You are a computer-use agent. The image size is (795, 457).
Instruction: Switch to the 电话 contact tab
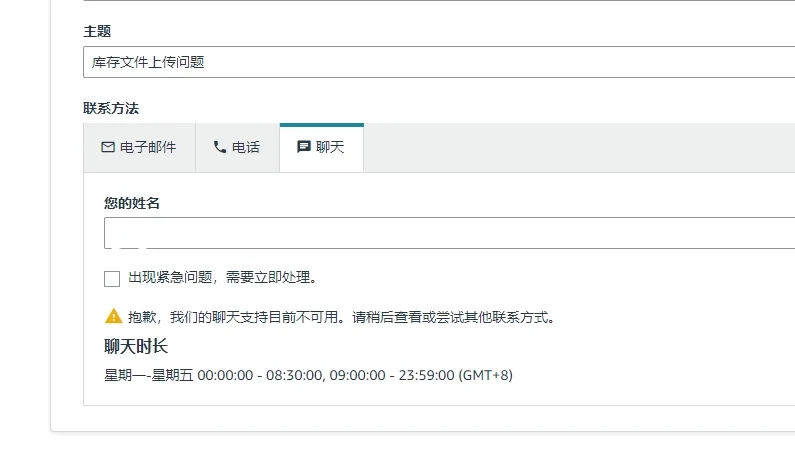click(x=237, y=147)
